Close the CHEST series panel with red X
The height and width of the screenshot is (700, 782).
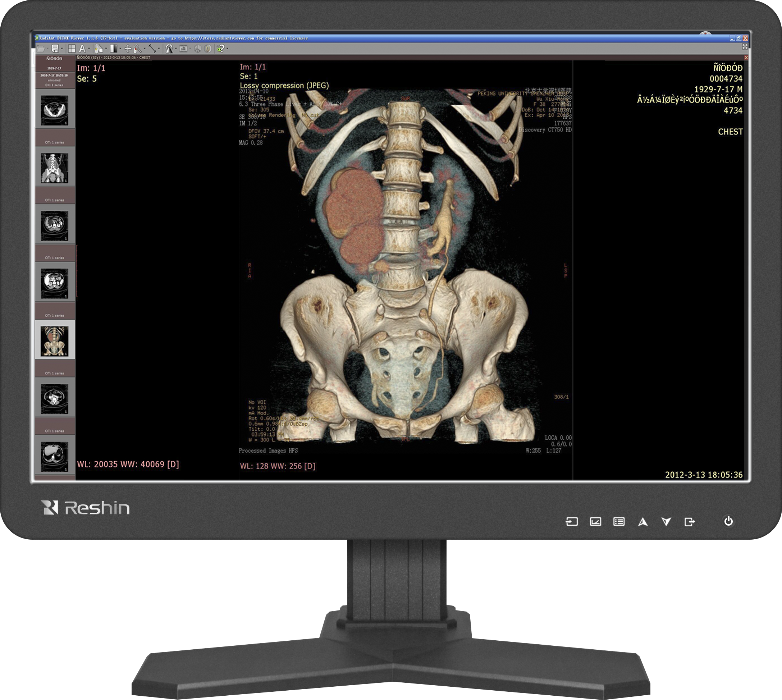click(746, 58)
